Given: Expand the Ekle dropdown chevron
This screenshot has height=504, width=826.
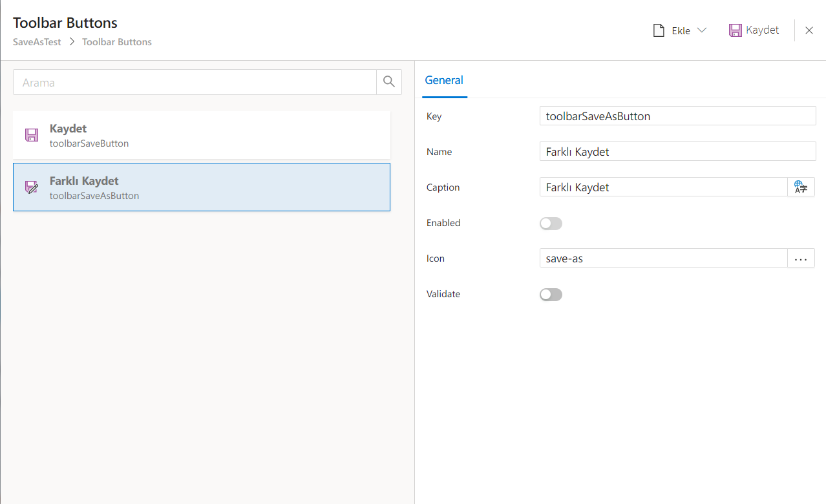Looking at the screenshot, I should click(702, 30).
